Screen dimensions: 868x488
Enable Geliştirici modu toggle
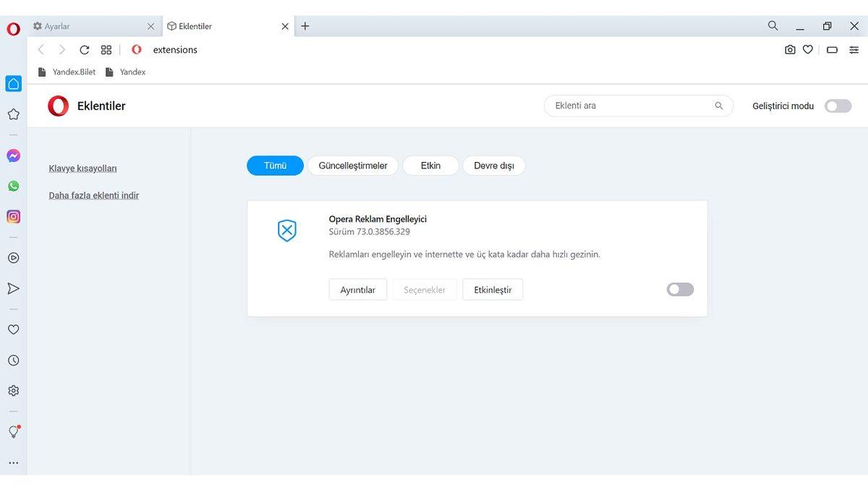click(837, 106)
